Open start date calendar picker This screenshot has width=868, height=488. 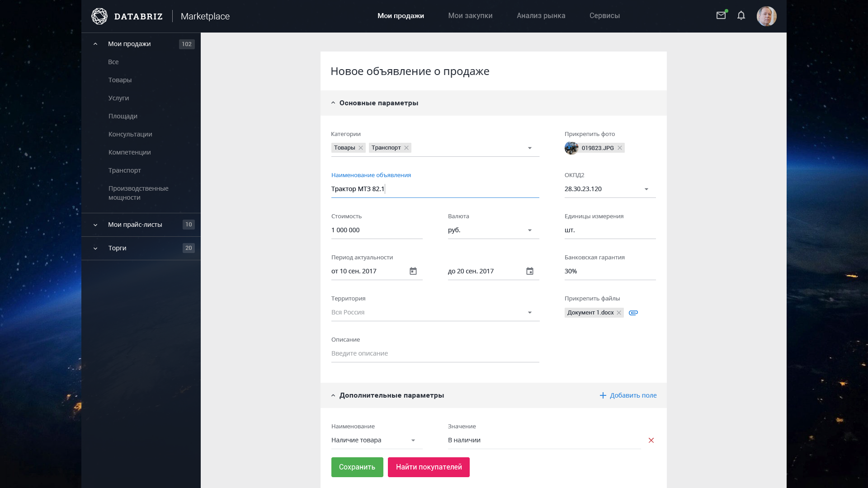click(413, 271)
